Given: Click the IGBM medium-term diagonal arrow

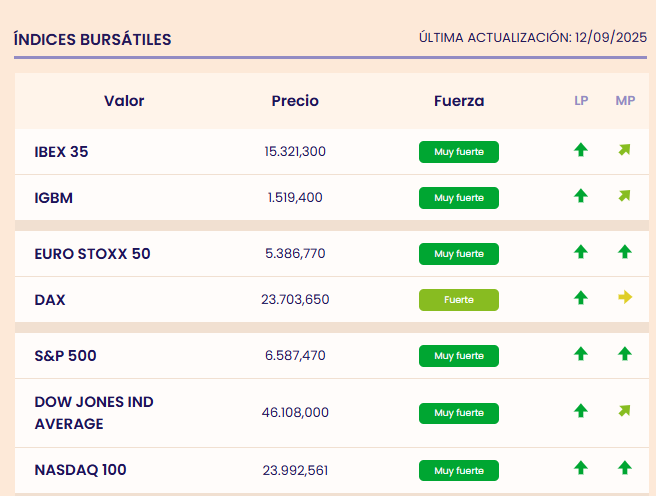Looking at the screenshot, I should point(625,196).
